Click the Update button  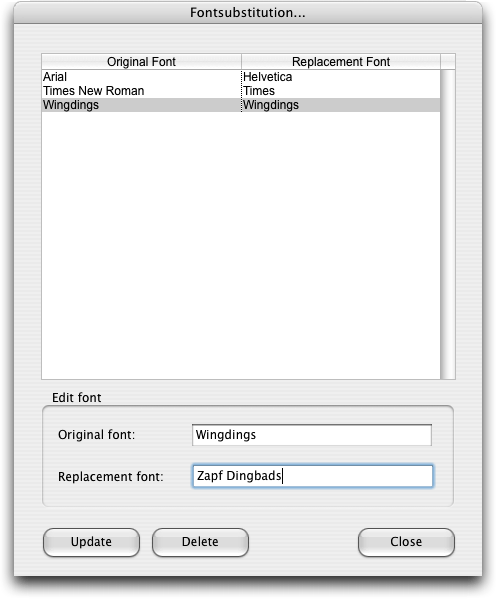click(x=91, y=542)
